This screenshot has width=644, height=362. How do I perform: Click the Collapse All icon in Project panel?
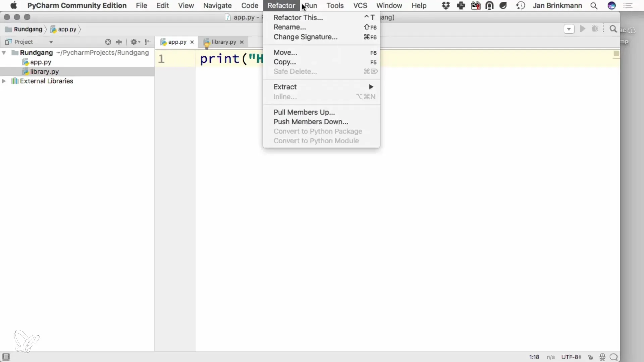coord(119,42)
